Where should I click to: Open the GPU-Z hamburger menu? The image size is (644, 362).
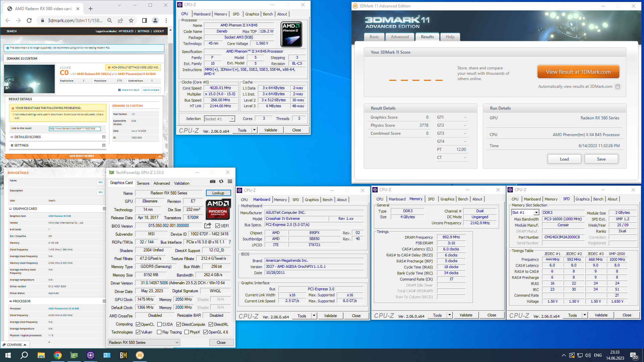click(230, 181)
